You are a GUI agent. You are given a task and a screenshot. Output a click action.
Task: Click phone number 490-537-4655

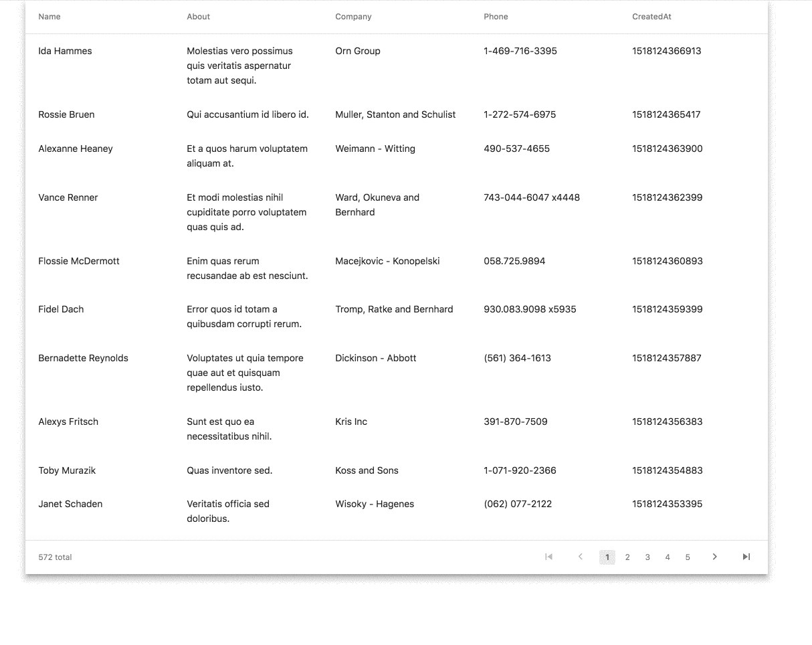(x=516, y=149)
